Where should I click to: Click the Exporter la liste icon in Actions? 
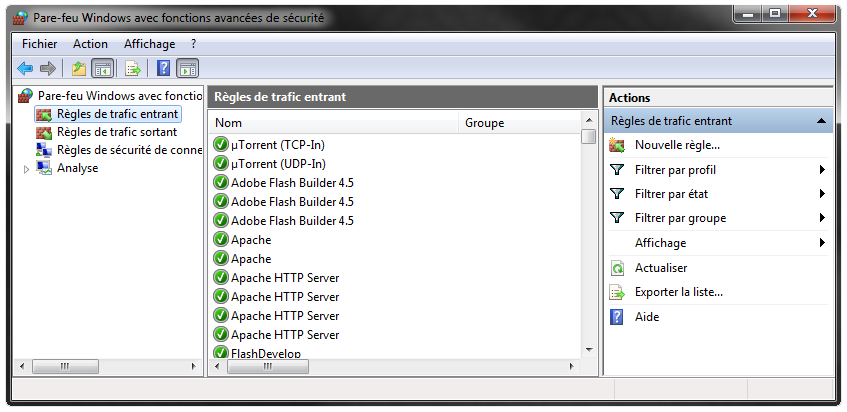point(617,293)
